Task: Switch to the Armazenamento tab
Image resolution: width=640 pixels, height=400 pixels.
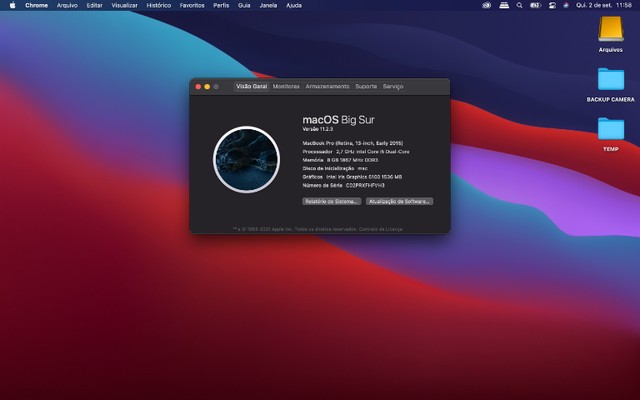Action: click(x=327, y=87)
